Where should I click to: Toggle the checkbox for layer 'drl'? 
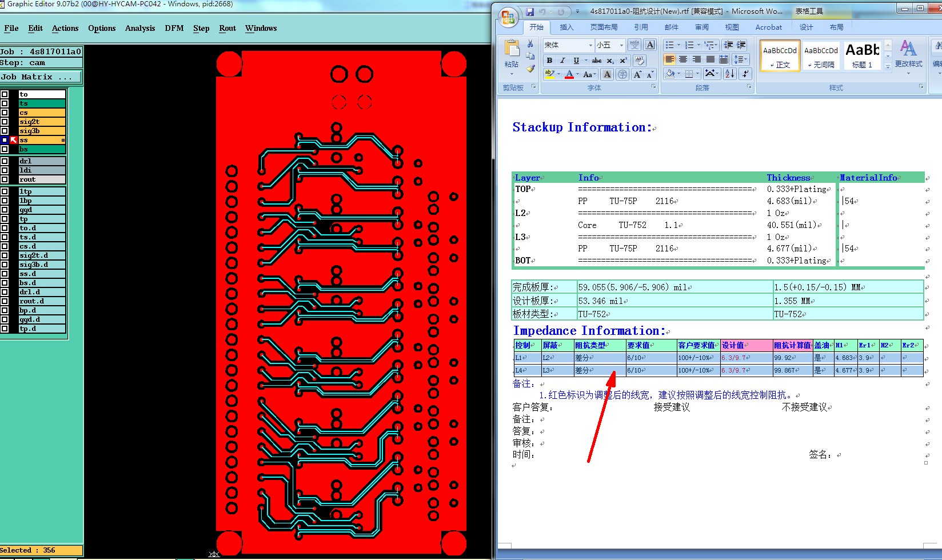(5, 161)
